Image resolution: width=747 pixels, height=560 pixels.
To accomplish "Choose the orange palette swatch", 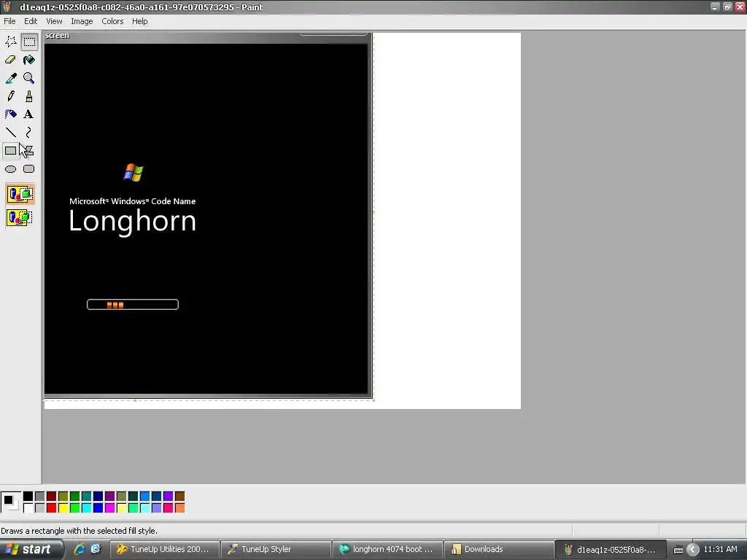I will pyautogui.click(x=179, y=508).
